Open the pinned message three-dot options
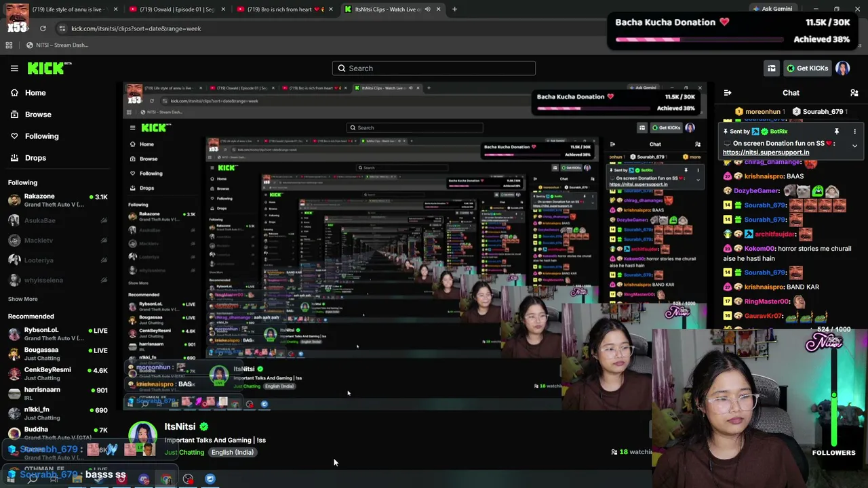 click(854, 131)
